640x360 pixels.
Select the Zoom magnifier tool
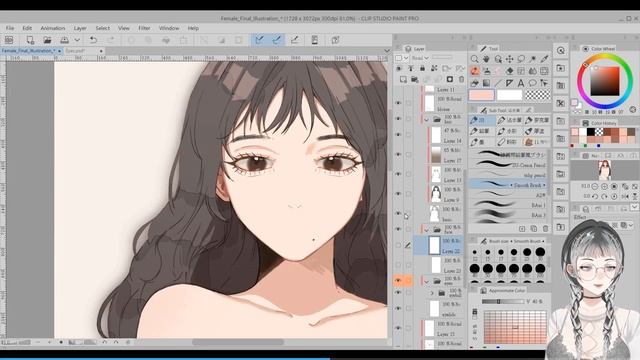click(x=474, y=59)
